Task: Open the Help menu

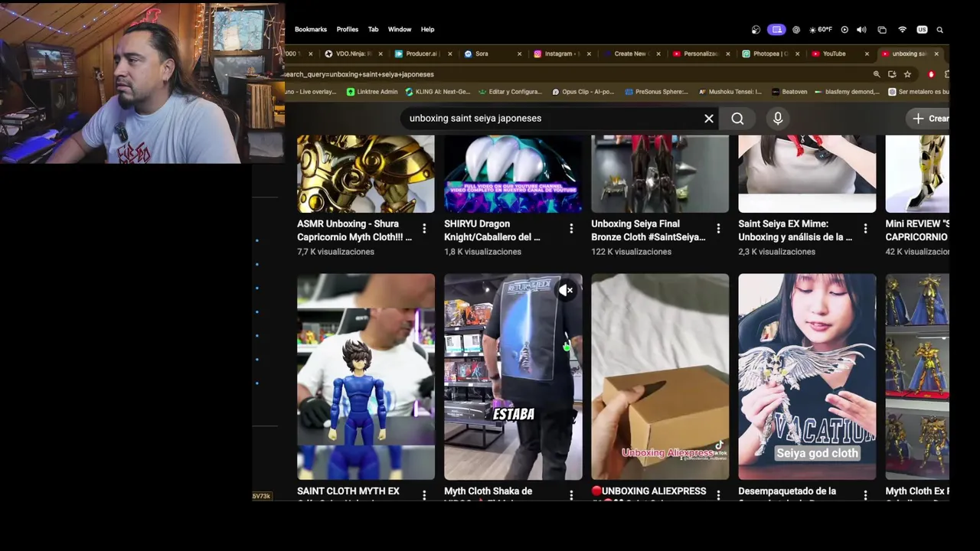Action: point(427,30)
